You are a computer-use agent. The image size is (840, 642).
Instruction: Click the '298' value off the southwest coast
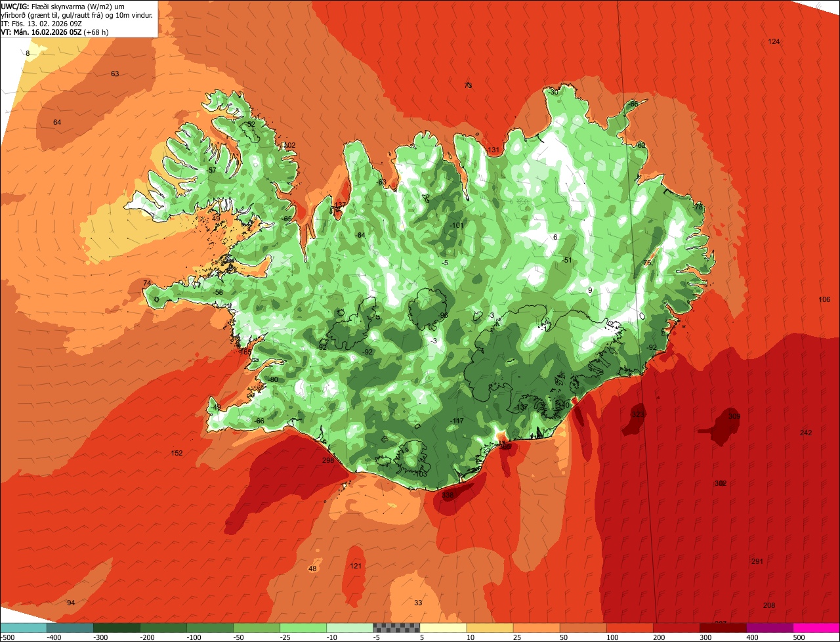pos(328,461)
